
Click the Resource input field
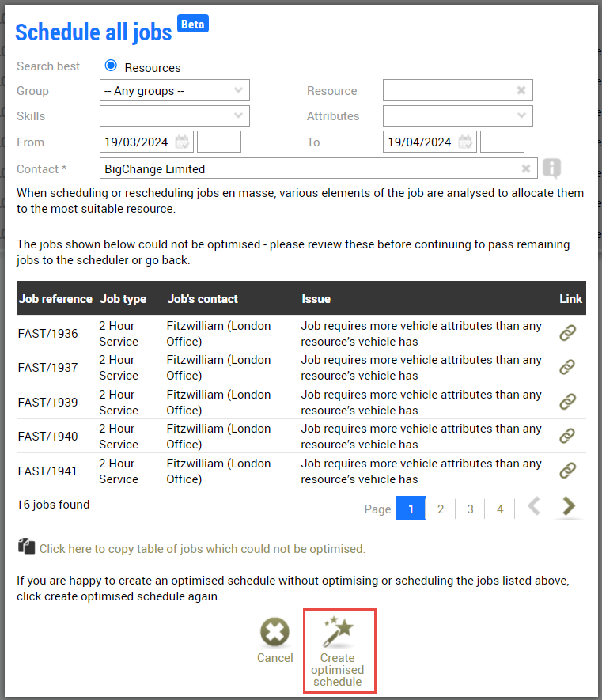pos(449,90)
